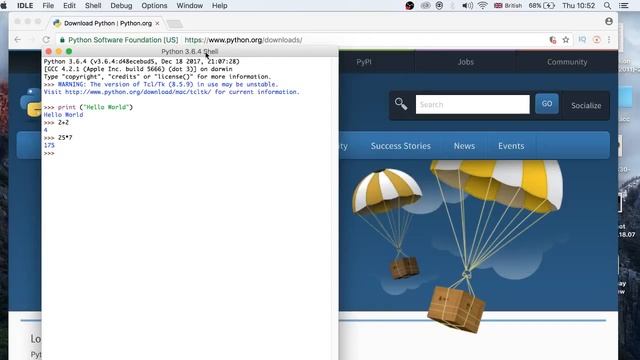Open the Shell menu
This screenshot has width=640, height=360.
(93, 6)
